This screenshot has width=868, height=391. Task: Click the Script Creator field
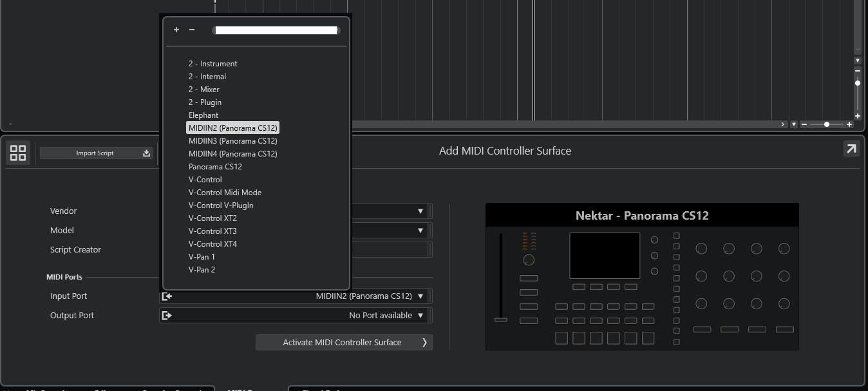coord(391,250)
